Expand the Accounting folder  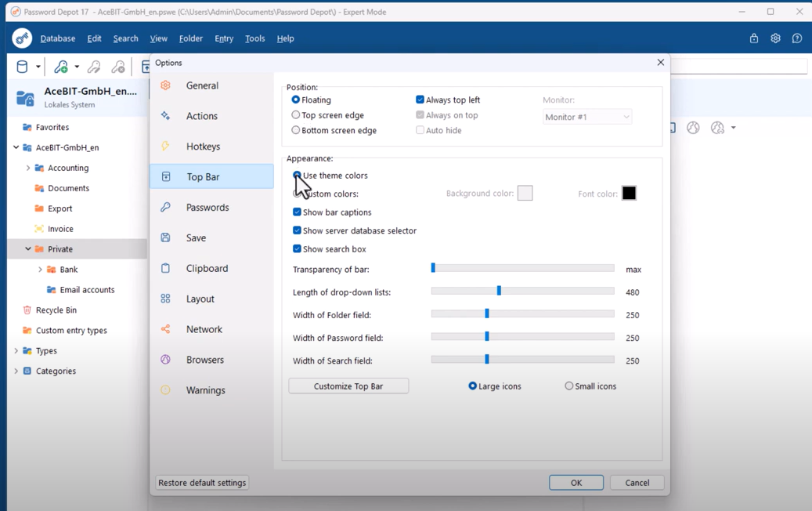(28, 168)
